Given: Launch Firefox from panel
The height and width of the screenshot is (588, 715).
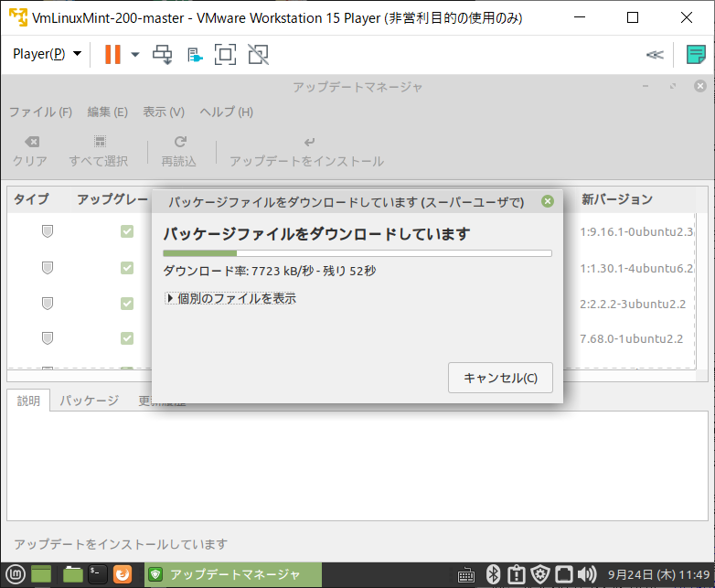Looking at the screenshot, I should click(x=123, y=574).
